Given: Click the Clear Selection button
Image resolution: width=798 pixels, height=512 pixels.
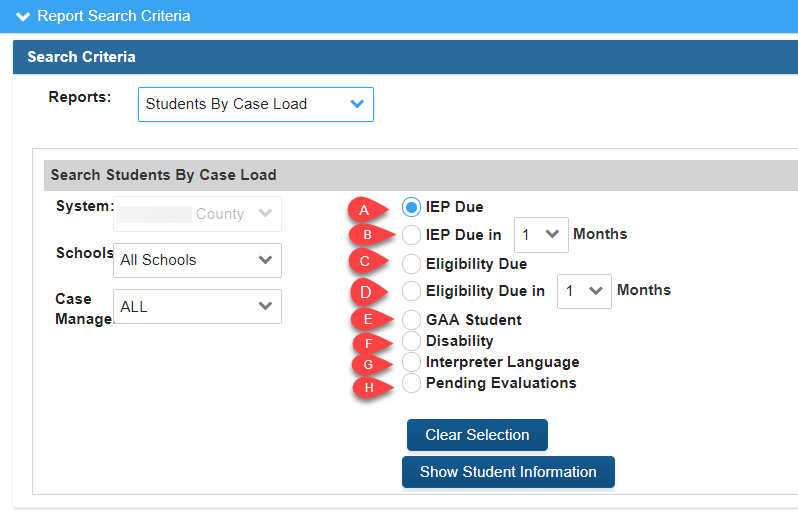Looking at the screenshot, I should point(477,435).
